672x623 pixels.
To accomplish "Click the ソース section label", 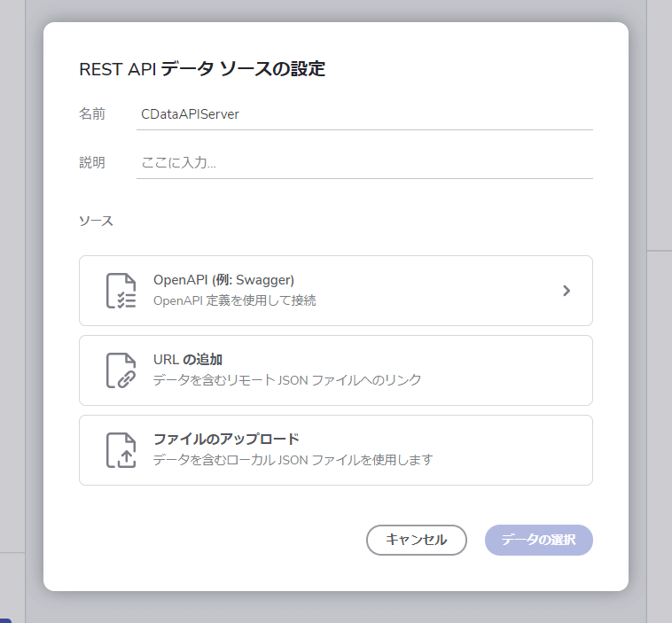I will (x=96, y=221).
